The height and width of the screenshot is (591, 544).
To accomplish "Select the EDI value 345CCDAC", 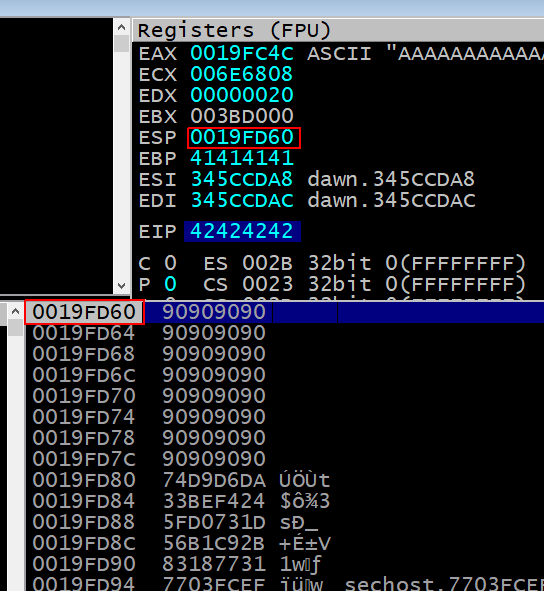I will point(242,200).
